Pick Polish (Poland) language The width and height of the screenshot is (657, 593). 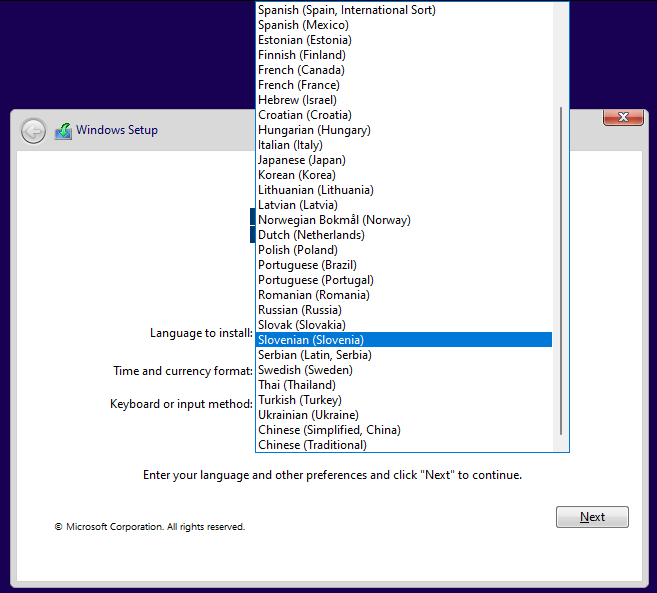(x=404, y=250)
